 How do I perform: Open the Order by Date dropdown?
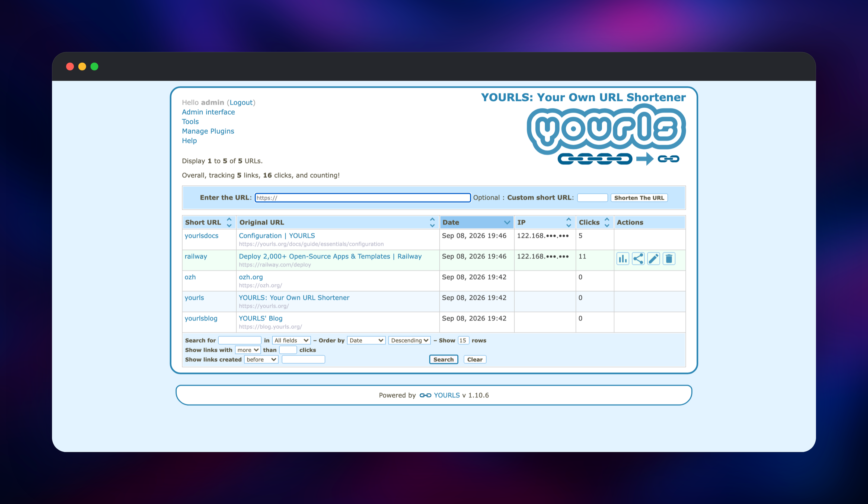click(x=366, y=340)
